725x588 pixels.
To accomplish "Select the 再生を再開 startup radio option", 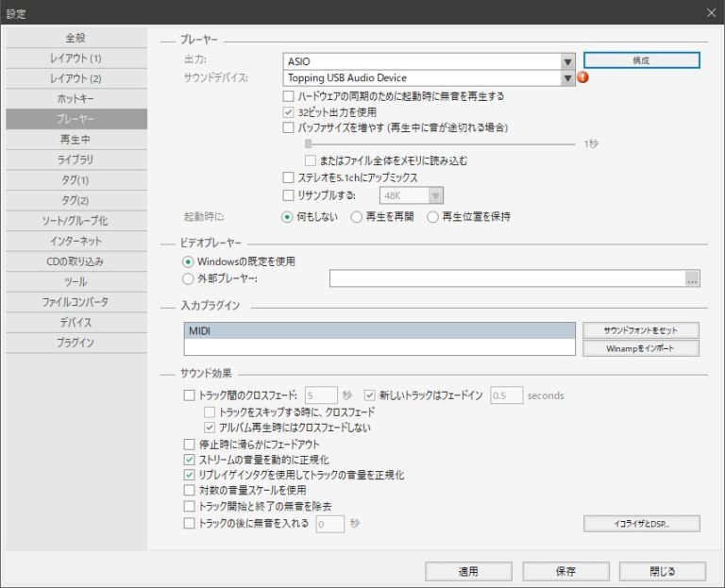I will tap(357, 216).
